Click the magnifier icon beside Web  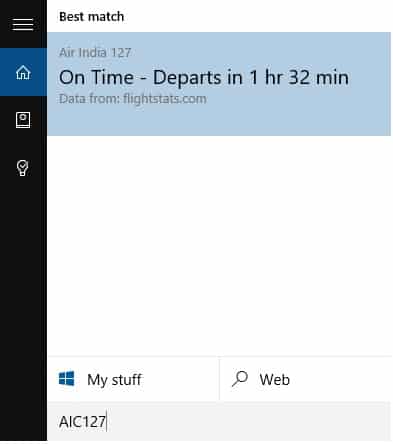click(x=240, y=379)
